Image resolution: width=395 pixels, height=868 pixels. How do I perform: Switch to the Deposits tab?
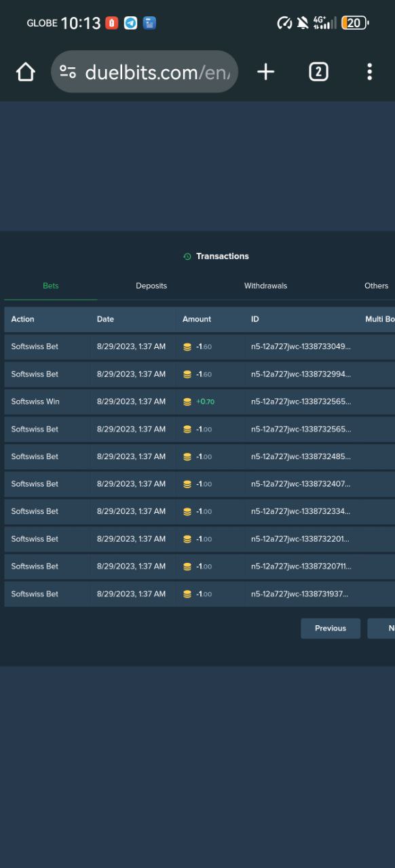click(151, 286)
